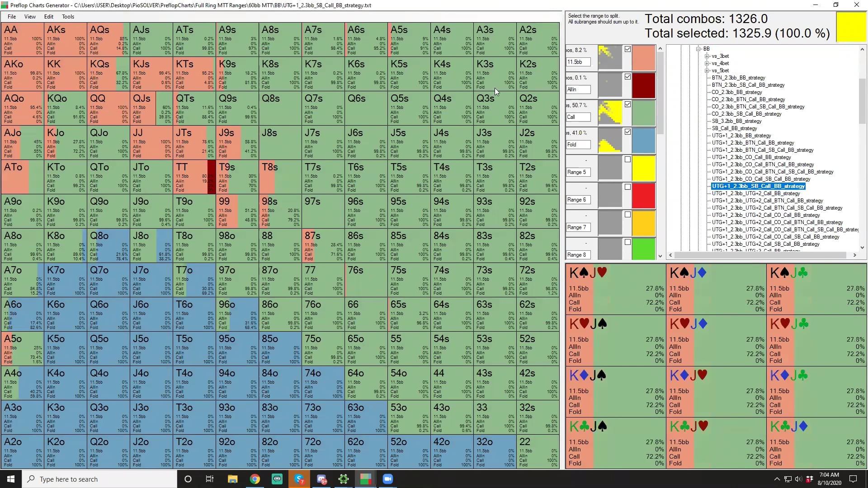Open Zoom from the taskbar
Image resolution: width=868 pixels, height=488 pixels.
[388, 479]
